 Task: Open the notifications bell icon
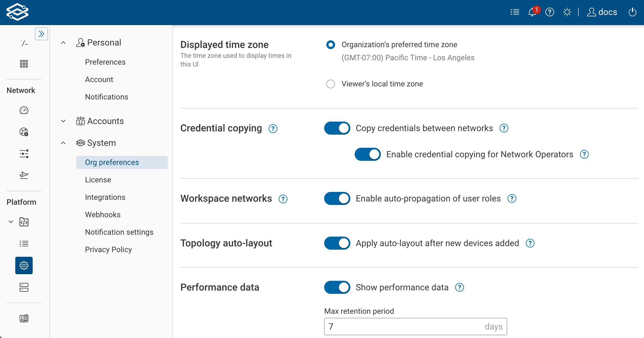point(532,12)
